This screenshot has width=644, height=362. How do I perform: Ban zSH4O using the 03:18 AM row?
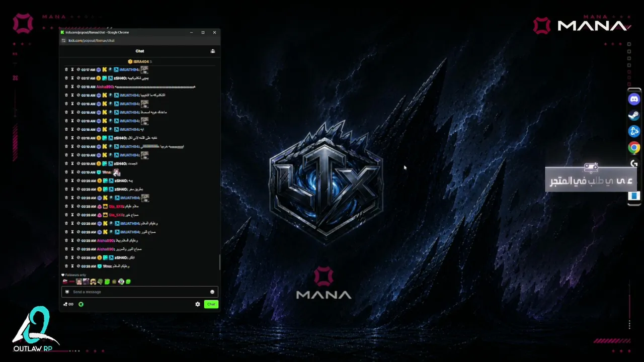click(78, 138)
